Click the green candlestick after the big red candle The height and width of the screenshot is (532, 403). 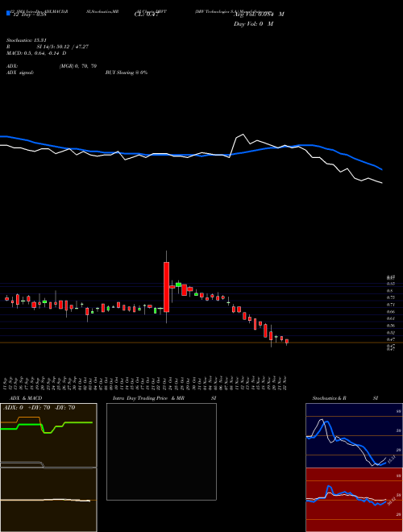click(x=178, y=285)
